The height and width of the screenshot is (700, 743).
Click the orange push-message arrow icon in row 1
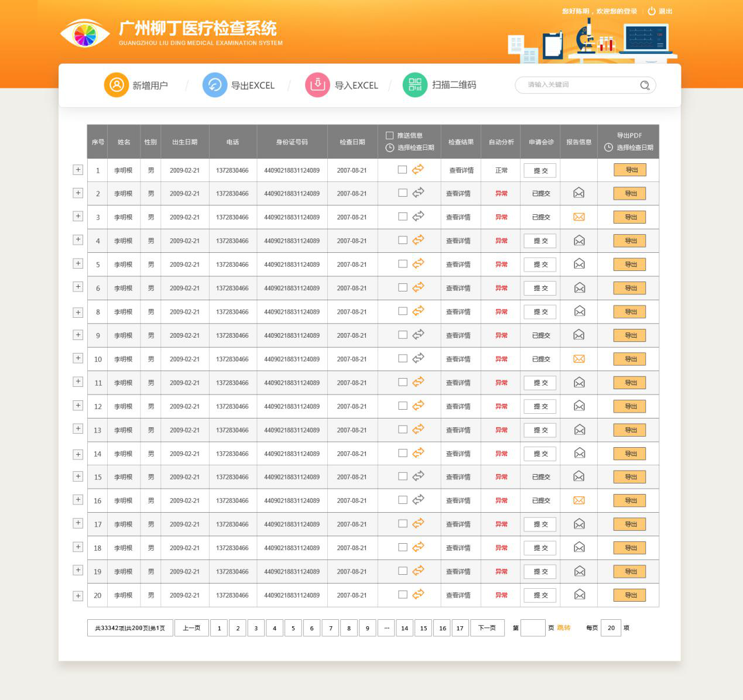417,170
